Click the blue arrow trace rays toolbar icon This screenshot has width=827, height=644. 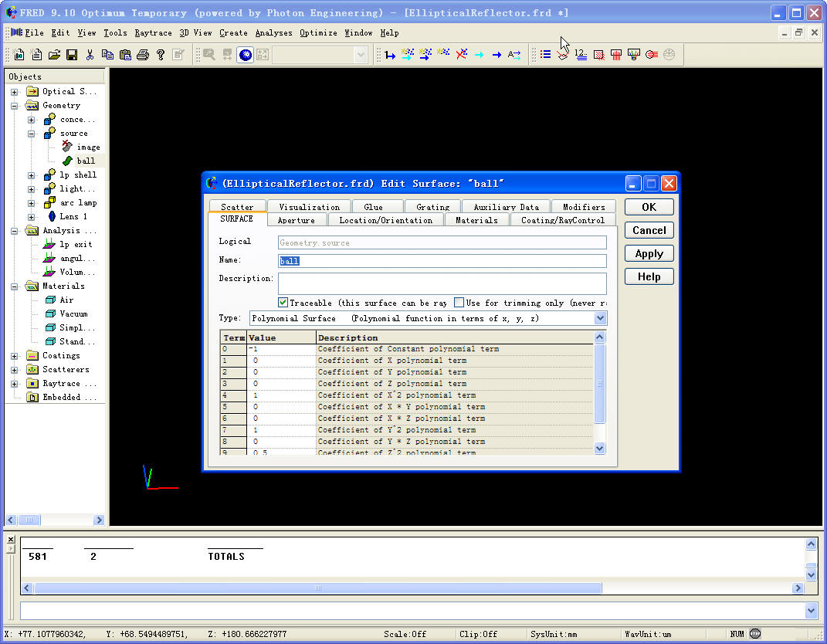390,54
